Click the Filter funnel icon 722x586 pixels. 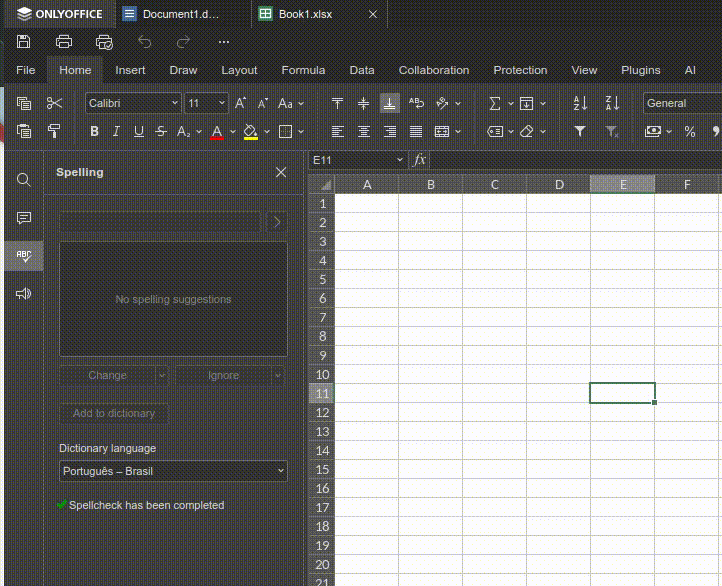coord(580,131)
